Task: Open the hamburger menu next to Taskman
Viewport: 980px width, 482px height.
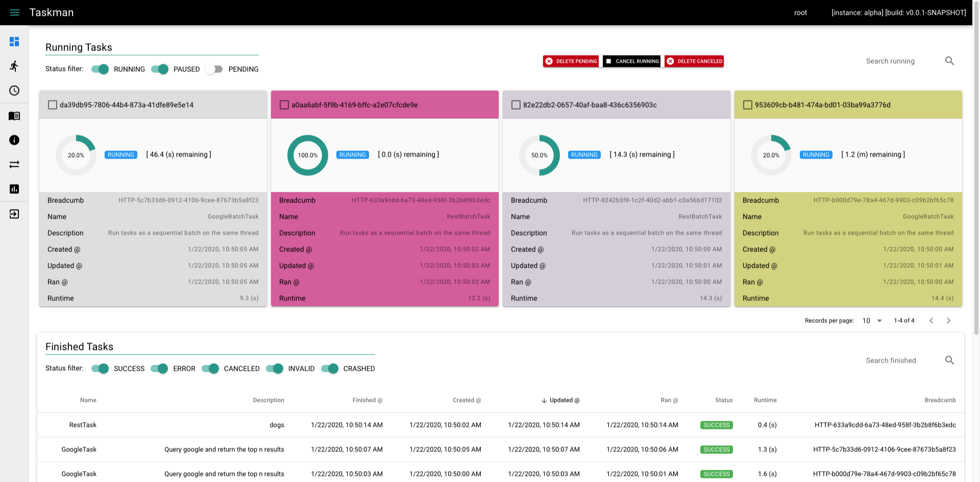Action: point(14,12)
